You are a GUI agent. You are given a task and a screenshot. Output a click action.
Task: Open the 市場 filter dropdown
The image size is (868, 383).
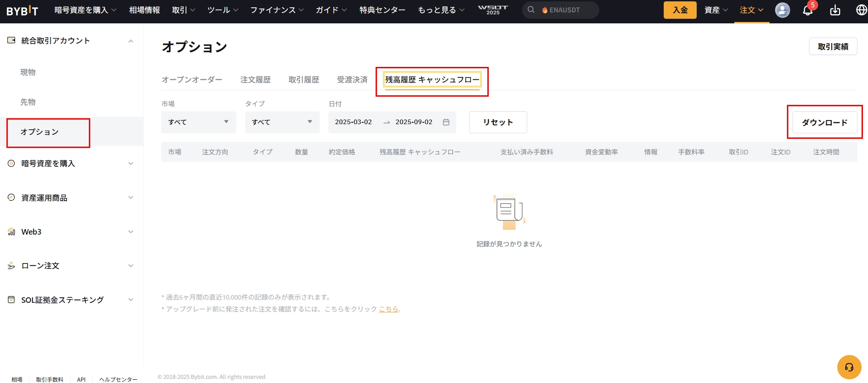(x=199, y=122)
